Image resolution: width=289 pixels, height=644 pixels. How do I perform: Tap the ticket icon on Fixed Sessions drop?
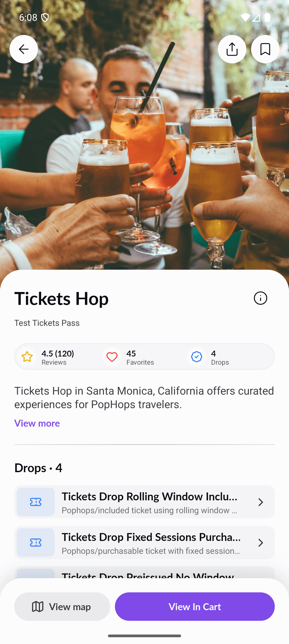[35, 543]
